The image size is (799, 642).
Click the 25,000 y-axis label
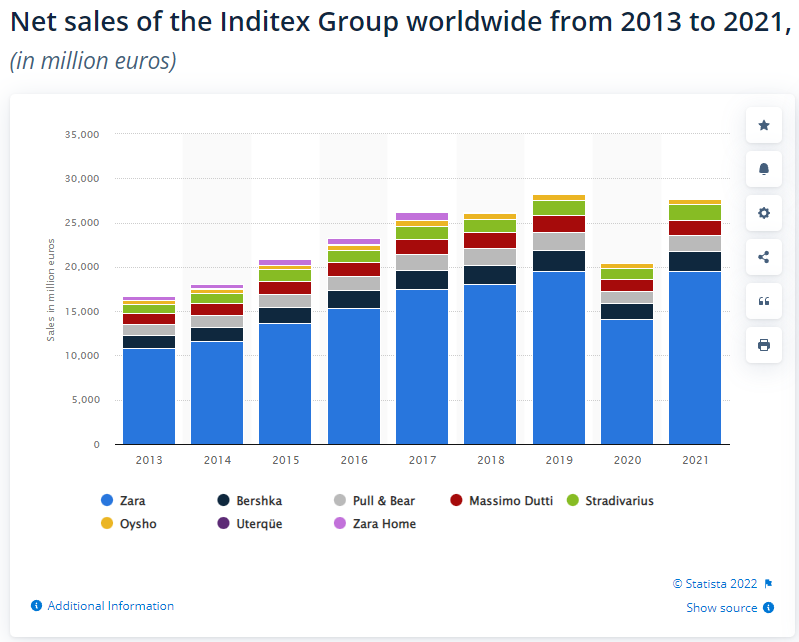(82, 223)
